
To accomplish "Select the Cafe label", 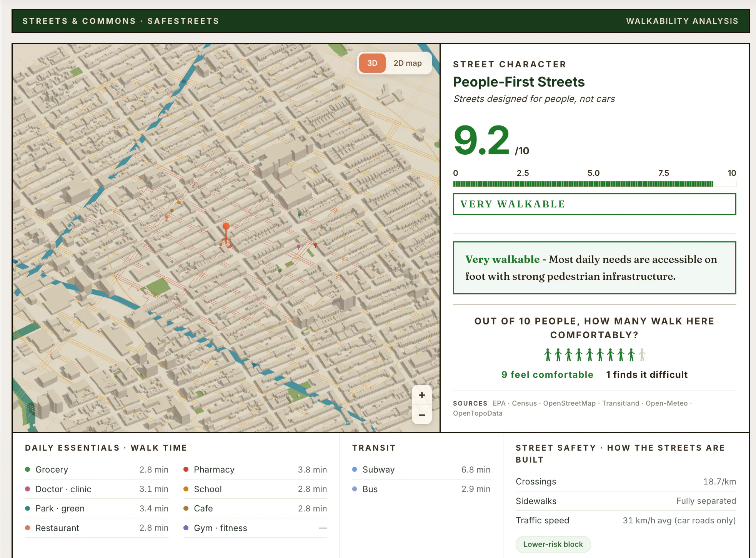I will (x=203, y=508).
